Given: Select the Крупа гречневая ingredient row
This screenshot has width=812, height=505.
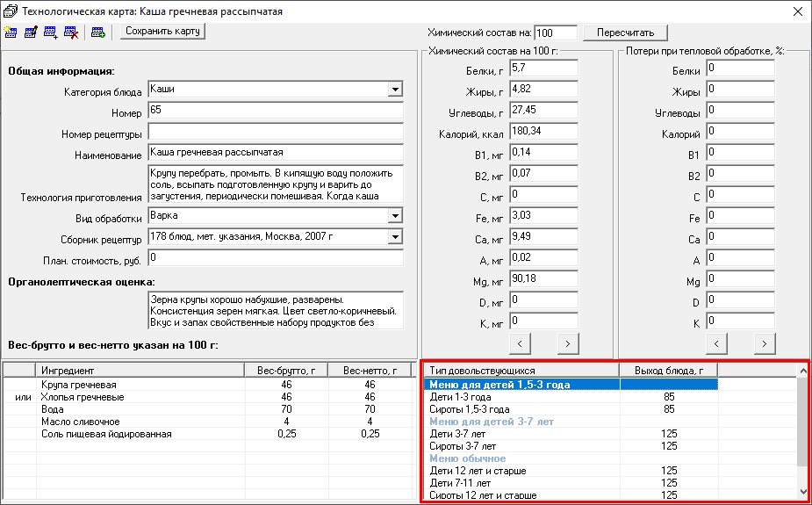Looking at the screenshot, I should click(x=79, y=385).
